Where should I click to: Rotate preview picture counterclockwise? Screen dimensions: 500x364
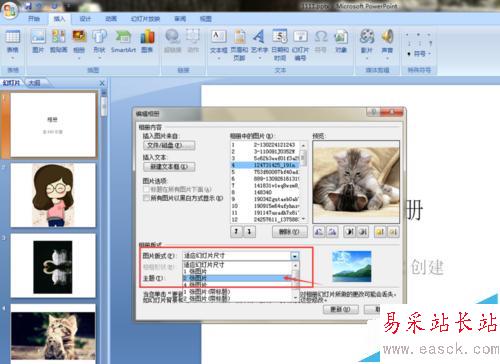(x=319, y=232)
